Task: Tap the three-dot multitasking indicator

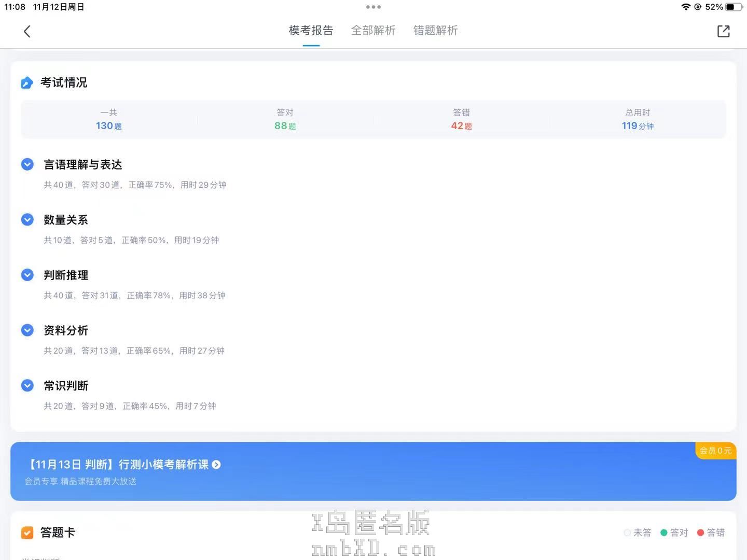Action: (373, 7)
